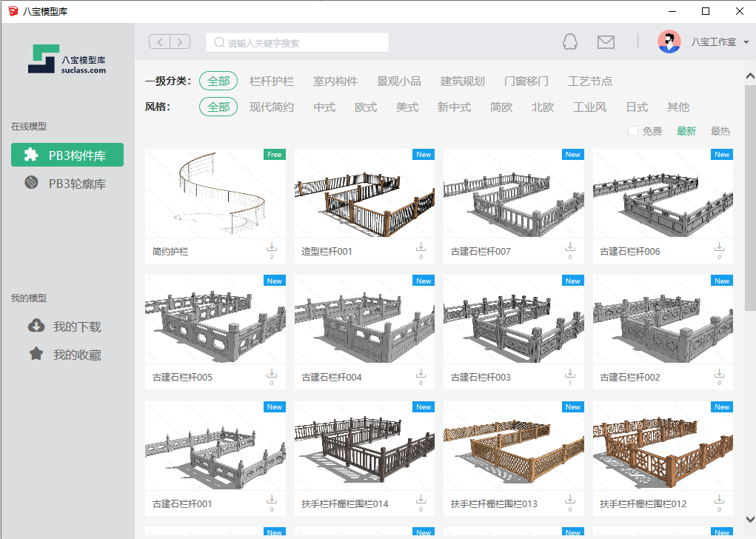Enable the 免费 free-only checkbox
Screen dimensions: 756x539
633,131
